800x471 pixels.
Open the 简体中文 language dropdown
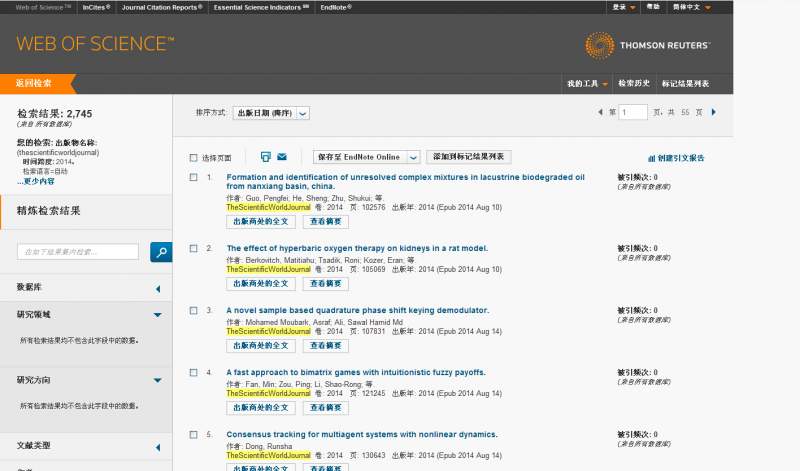click(691, 7)
